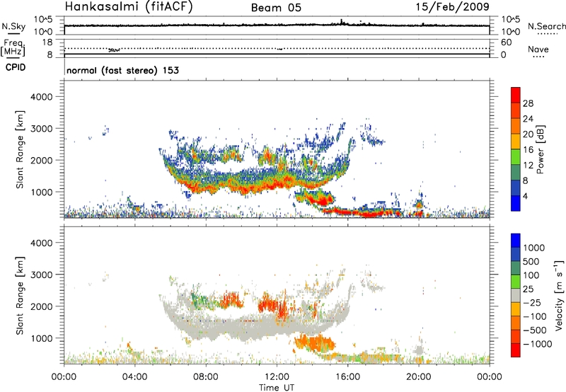Click the blue bottom of power colorbar
Viewport: 566px width, 392px height.
(516, 204)
